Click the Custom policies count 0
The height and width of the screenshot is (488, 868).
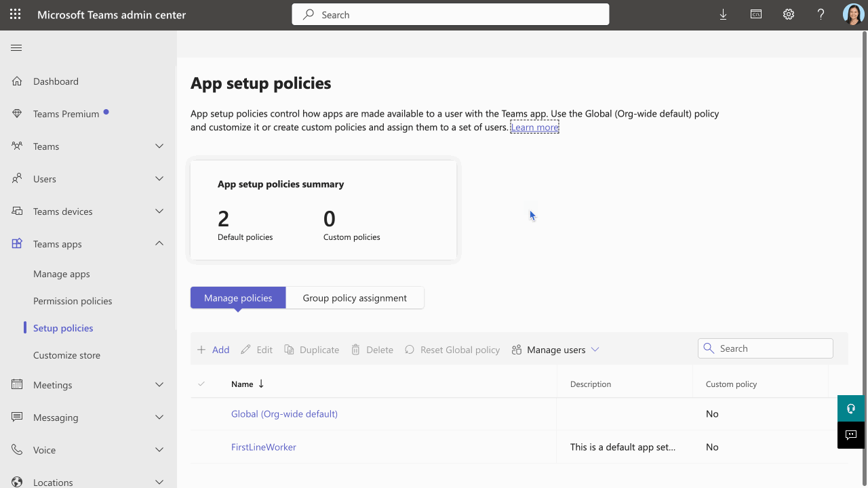tap(330, 219)
